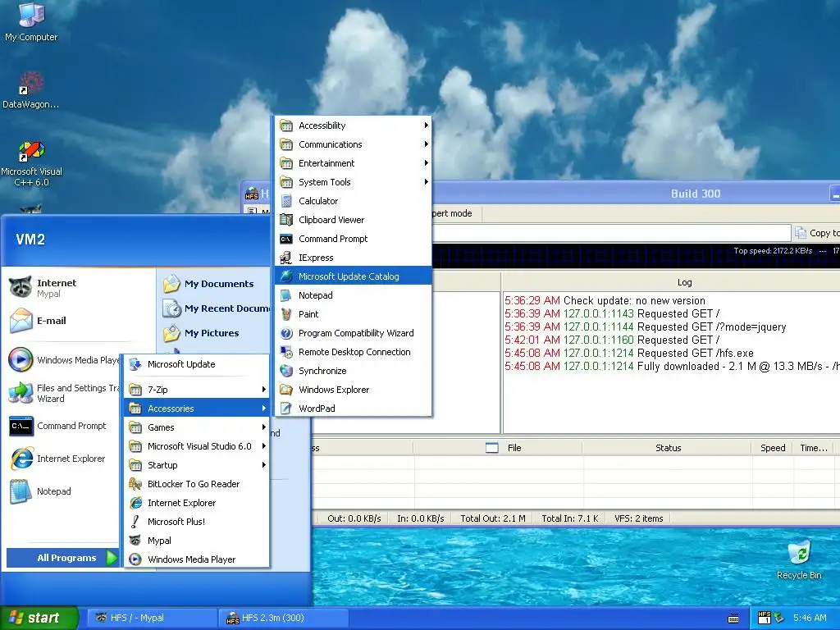Viewport: 840px width, 630px height.
Task: Open My Documents folder
Action: point(208,284)
